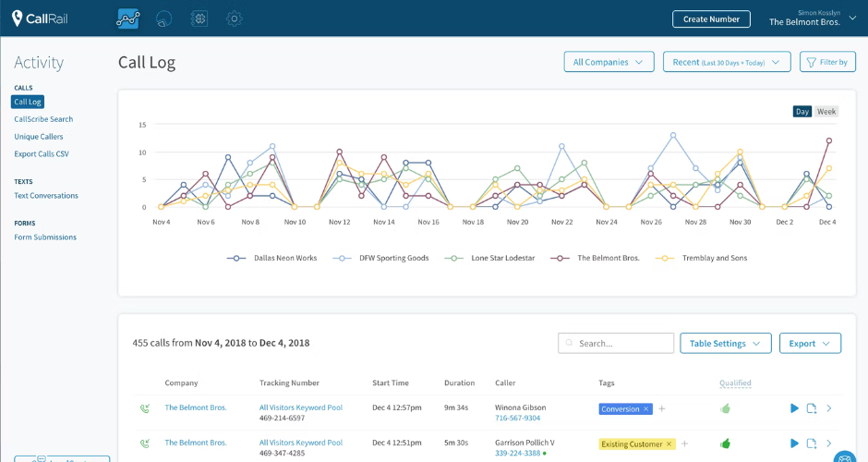
Task: Add a tag to Garrison Pollich call
Action: point(685,444)
